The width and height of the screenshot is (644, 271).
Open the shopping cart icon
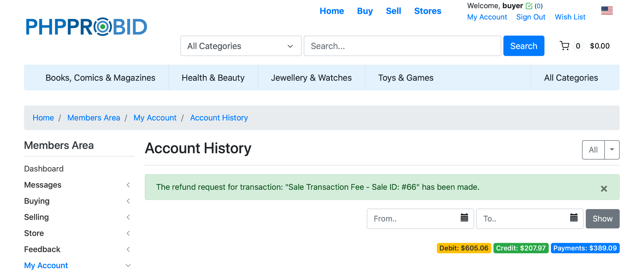[x=565, y=46]
